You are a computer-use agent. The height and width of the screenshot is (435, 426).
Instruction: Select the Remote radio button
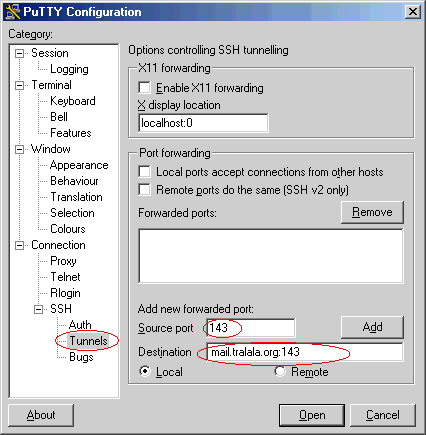pos(280,371)
